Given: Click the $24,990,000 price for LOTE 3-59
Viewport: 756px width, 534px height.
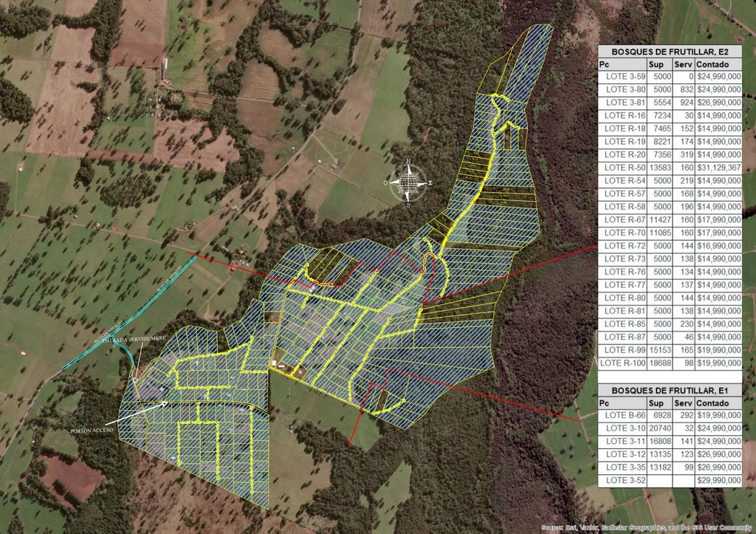Looking at the screenshot, I should [718, 77].
